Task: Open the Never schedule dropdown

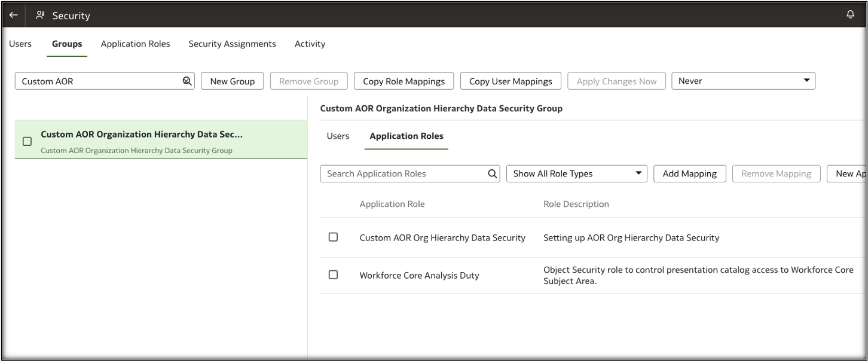Action: pyautogui.click(x=744, y=81)
